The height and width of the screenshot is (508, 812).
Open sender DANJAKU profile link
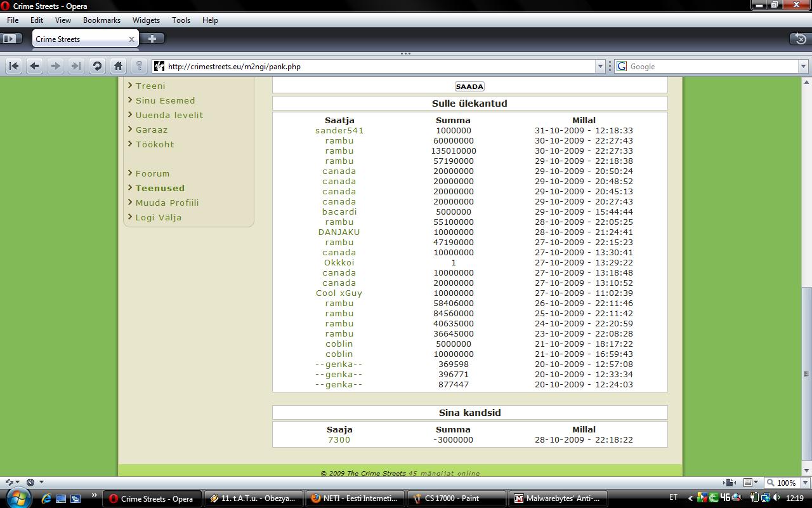339,232
